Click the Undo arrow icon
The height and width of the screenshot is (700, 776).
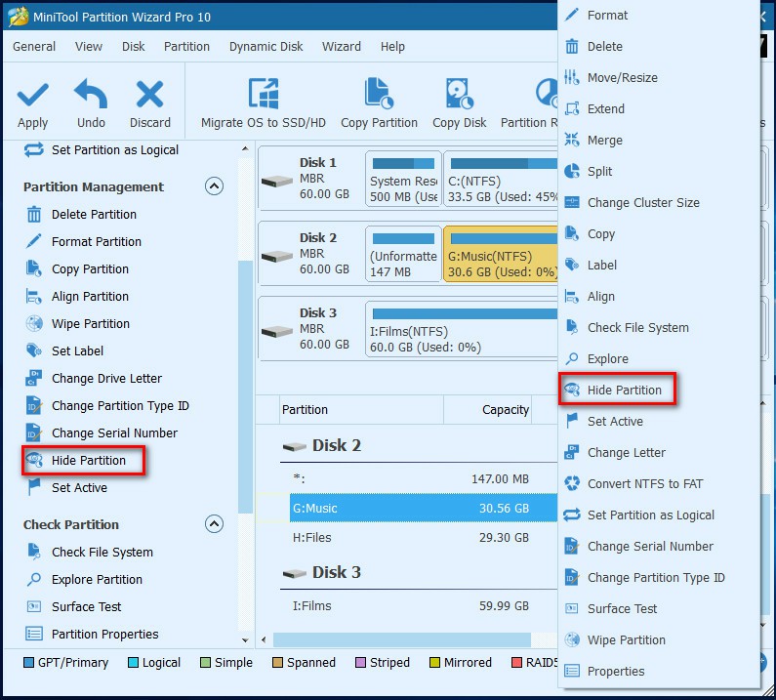[91, 96]
